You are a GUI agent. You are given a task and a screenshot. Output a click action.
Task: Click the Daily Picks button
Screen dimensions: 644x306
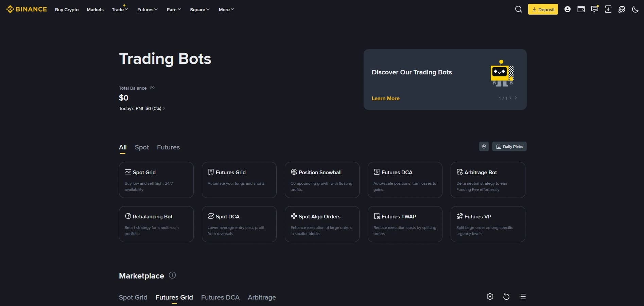509,146
